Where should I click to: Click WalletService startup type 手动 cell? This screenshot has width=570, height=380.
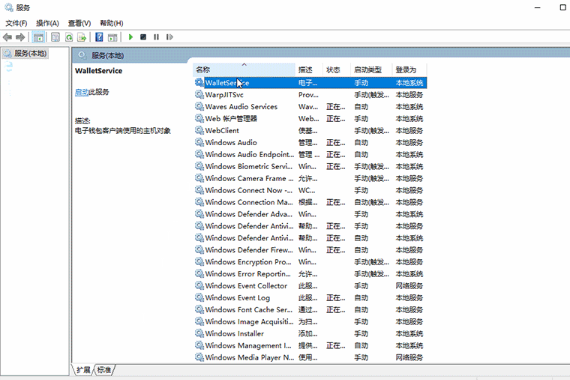tap(361, 83)
